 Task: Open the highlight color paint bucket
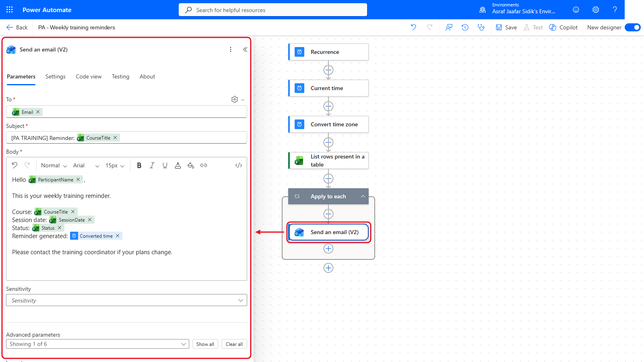[x=191, y=165]
